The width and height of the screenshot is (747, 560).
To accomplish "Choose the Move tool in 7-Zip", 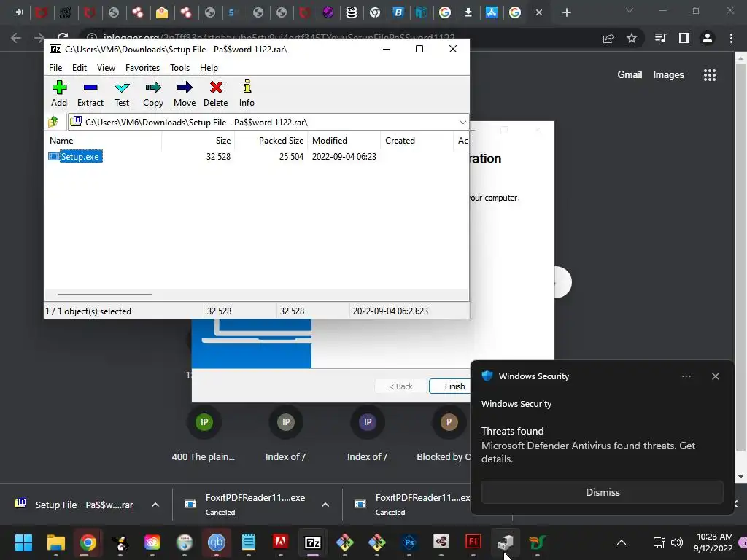I will click(x=185, y=94).
